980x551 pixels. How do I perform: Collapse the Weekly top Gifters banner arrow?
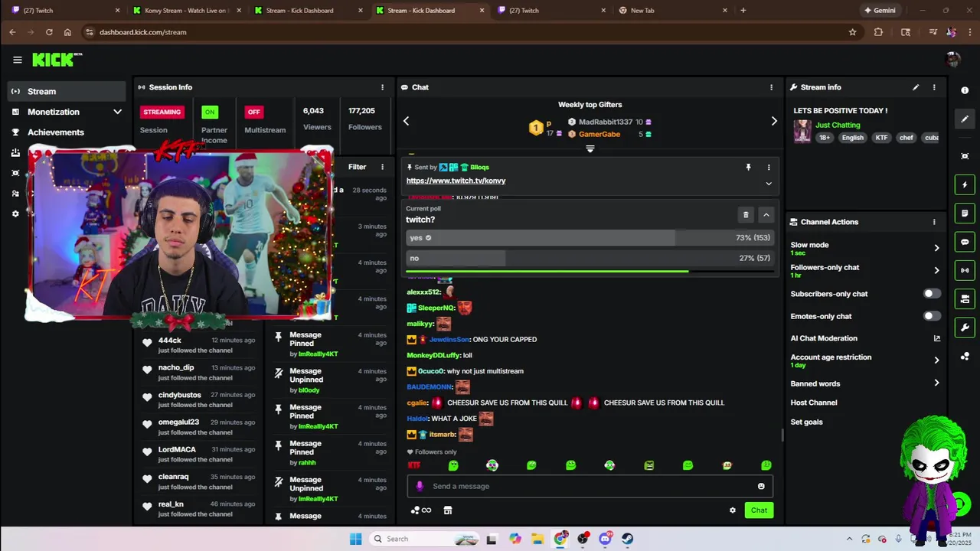click(x=590, y=149)
